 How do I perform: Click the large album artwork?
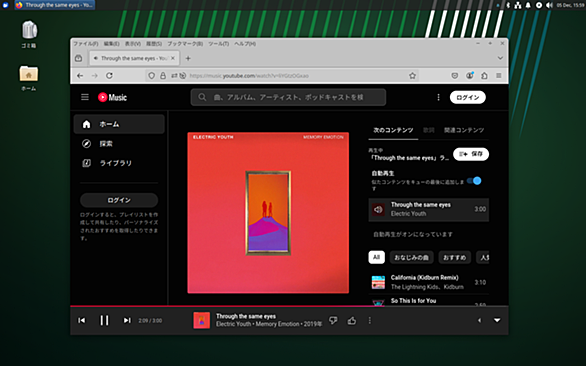pyautogui.click(x=268, y=213)
